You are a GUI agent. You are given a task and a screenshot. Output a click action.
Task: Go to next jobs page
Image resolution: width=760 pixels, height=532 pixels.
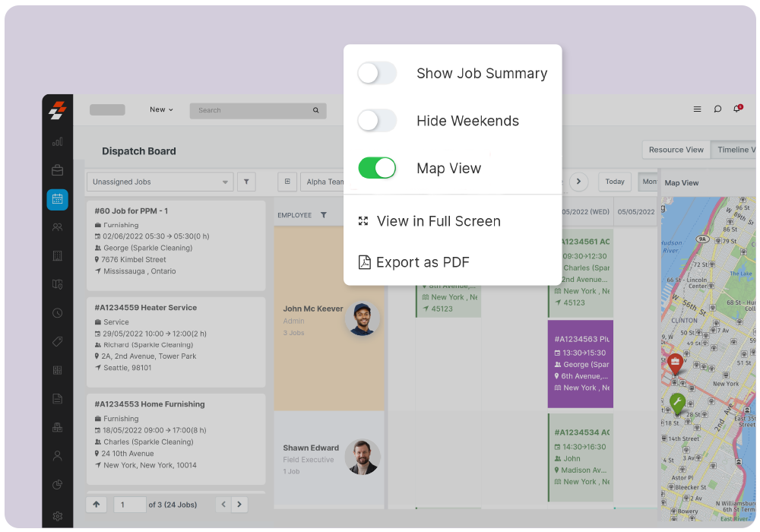(x=239, y=505)
